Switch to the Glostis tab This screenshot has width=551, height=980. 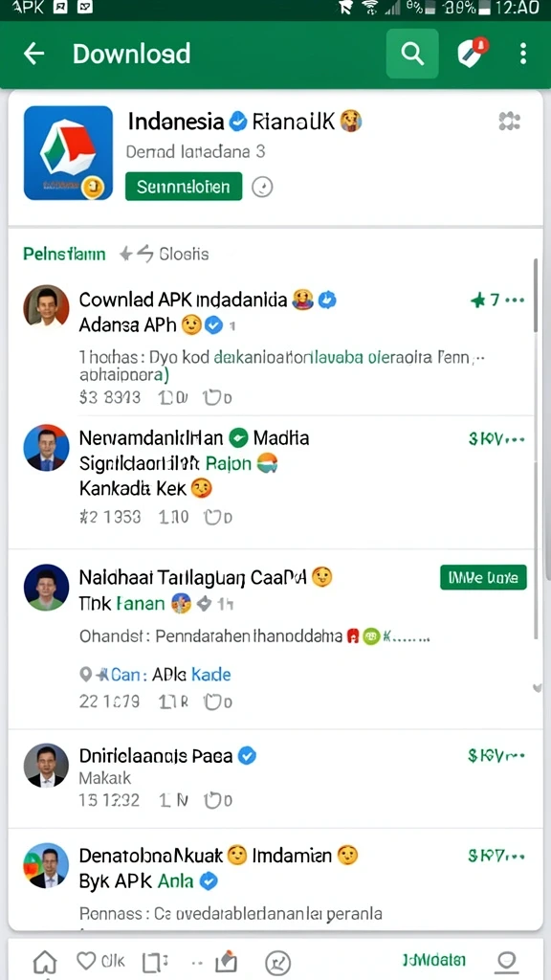coord(184,255)
